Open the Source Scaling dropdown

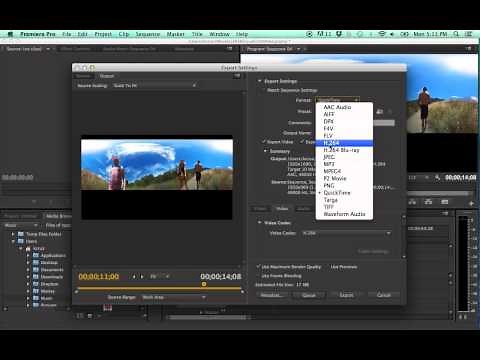[154, 86]
